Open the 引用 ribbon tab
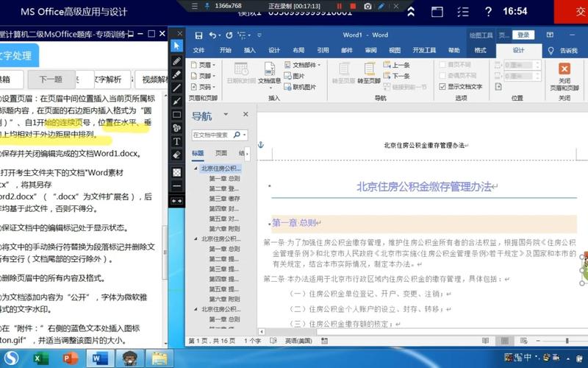This screenshot has height=368, width=588. pyautogui.click(x=323, y=50)
